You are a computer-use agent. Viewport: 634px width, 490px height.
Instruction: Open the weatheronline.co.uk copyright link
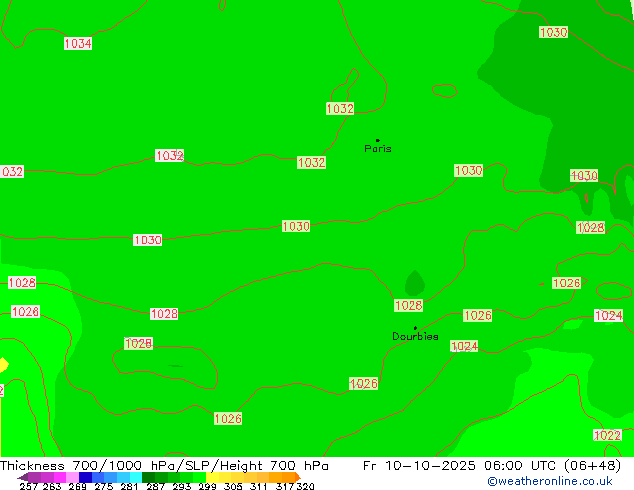[550, 481]
